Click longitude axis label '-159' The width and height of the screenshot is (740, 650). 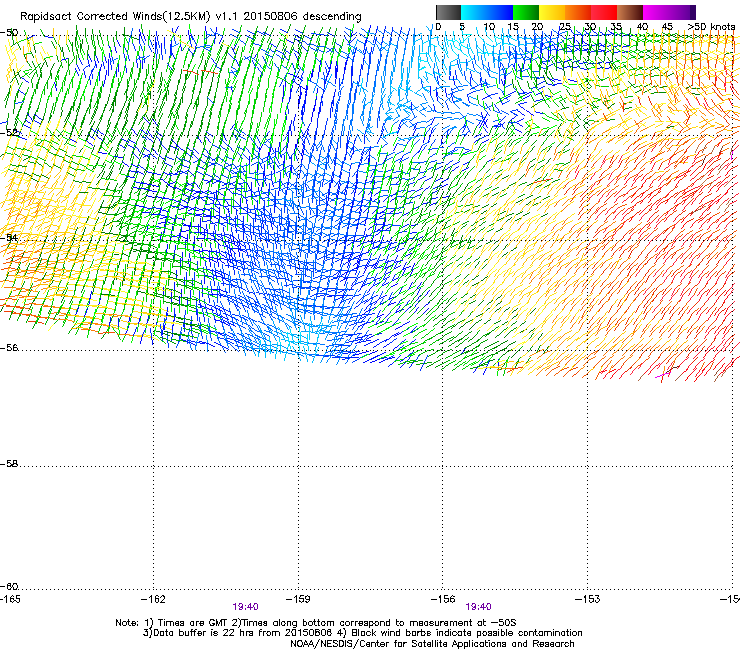pyautogui.click(x=298, y=599)
